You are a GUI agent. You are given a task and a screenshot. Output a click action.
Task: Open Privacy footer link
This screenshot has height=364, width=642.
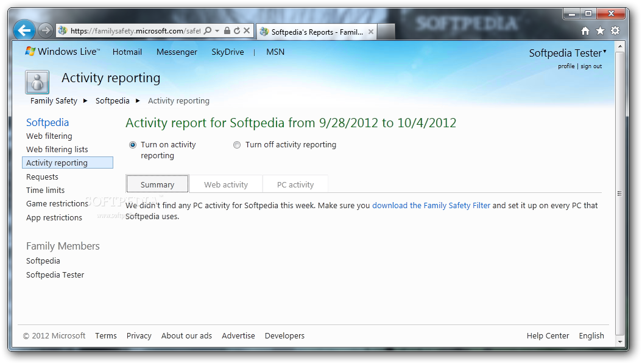tap(139, 336)
